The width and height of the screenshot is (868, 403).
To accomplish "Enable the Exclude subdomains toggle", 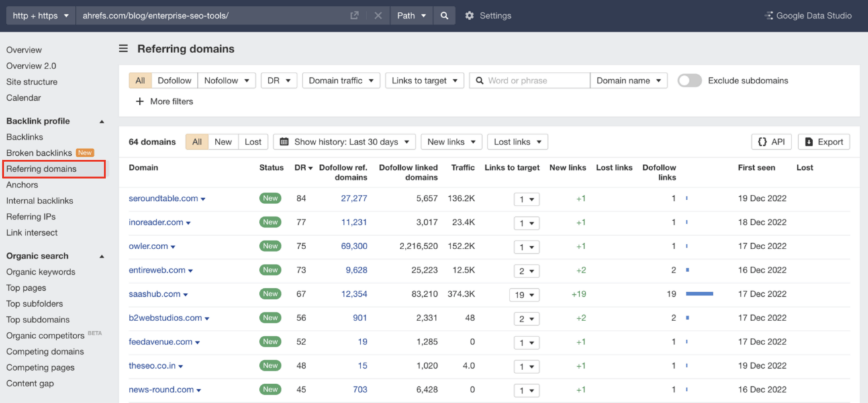I will point(689,80).
